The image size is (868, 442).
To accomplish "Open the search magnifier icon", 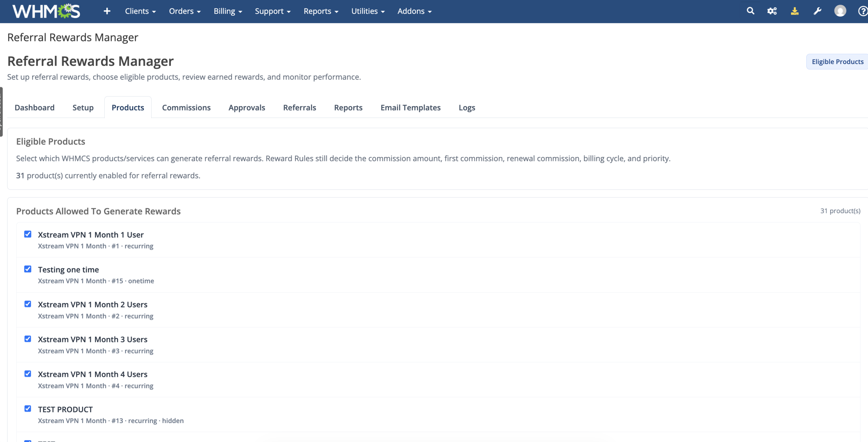I will 750,11.
